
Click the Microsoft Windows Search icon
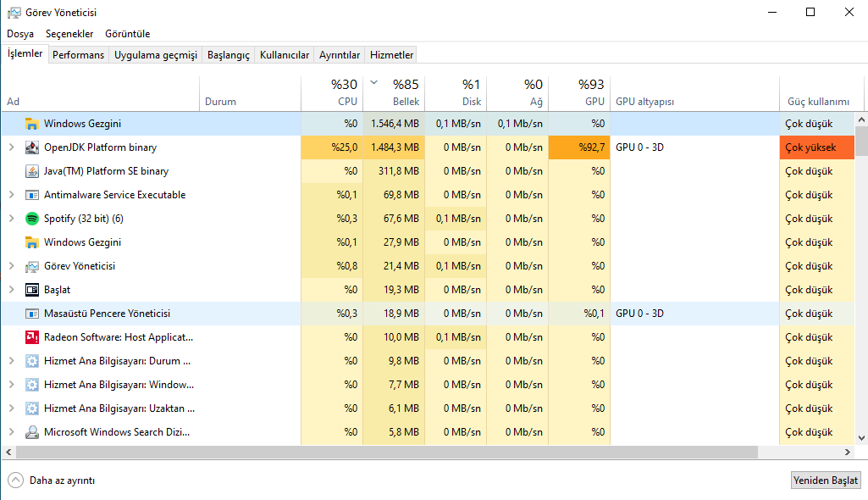(x=32, y=432)
